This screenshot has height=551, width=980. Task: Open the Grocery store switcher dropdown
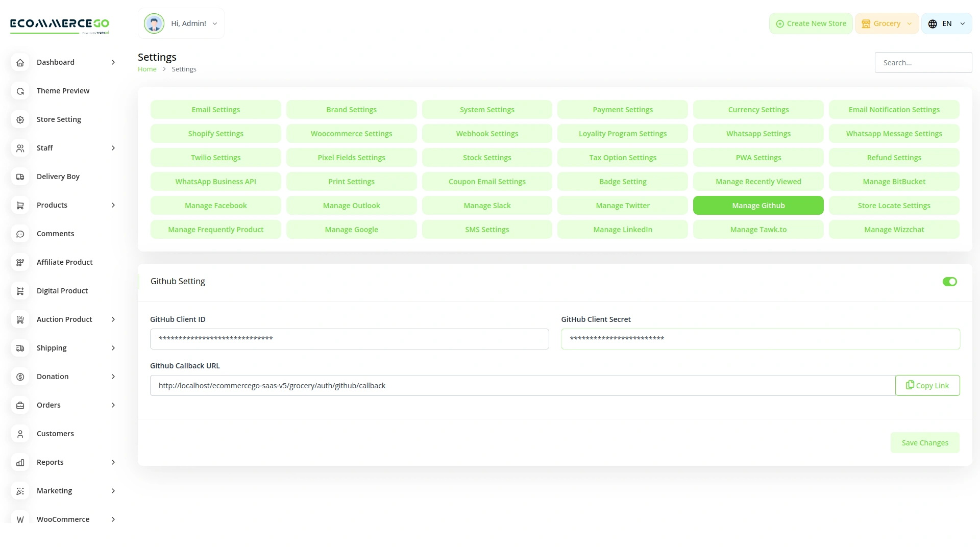pos(887,23)
